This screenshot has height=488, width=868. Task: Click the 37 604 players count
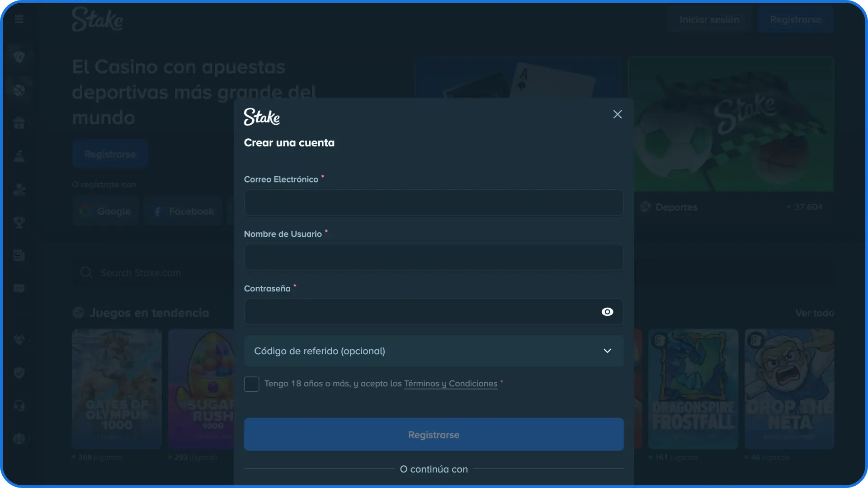pos(808,207)
